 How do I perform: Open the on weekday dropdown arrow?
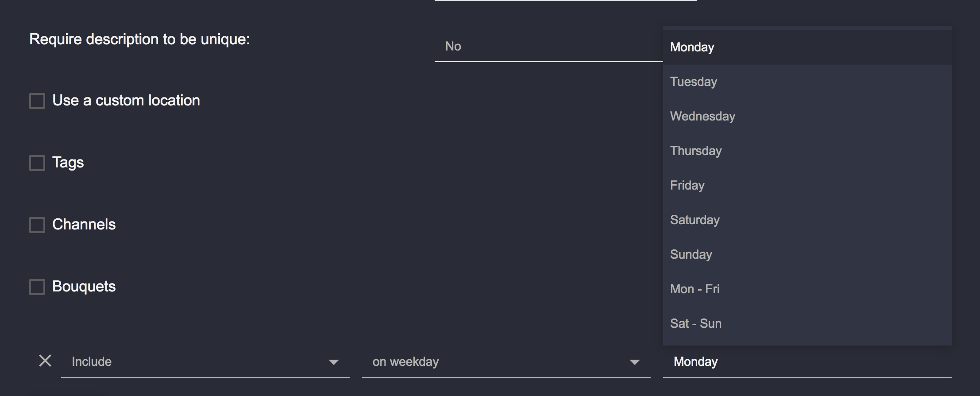(x=635, y=362)
